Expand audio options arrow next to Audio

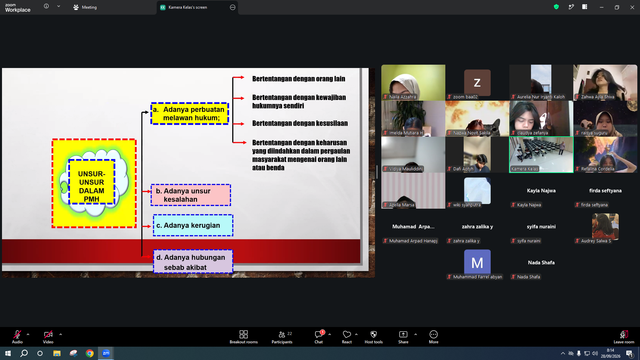(28, 334)
